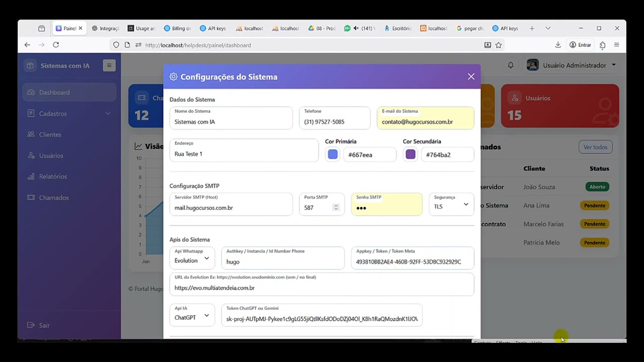Viewport: 644px width, 362px height.
Task: Open the Clientes sidebar menu item
Action: [x=69, y=135]
